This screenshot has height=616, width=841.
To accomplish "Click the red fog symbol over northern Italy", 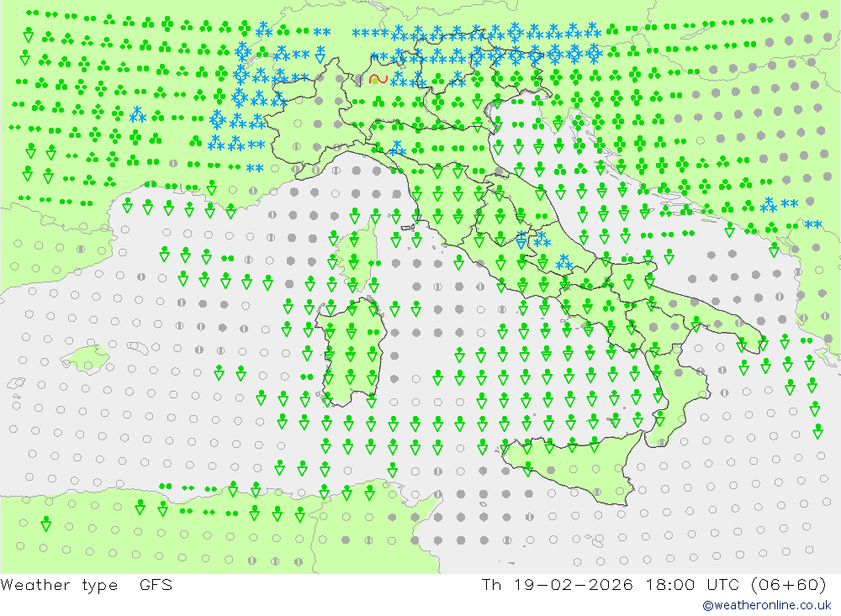I will (378, 80).
